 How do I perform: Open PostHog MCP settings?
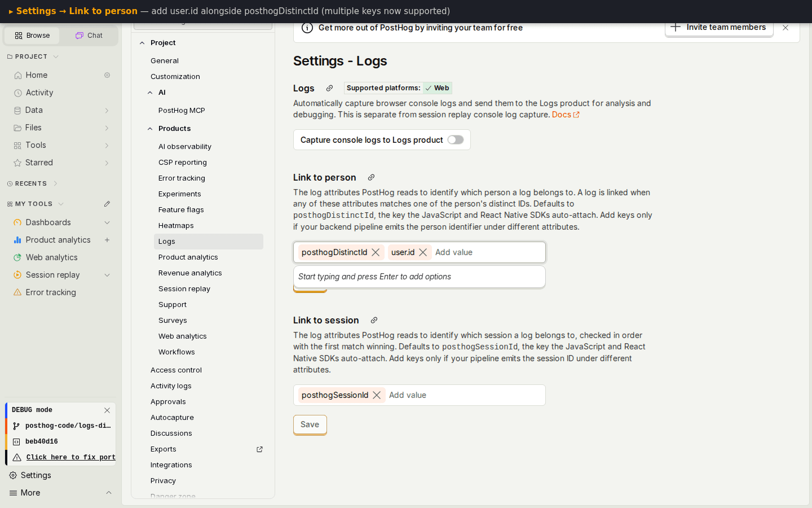(182, 111)
